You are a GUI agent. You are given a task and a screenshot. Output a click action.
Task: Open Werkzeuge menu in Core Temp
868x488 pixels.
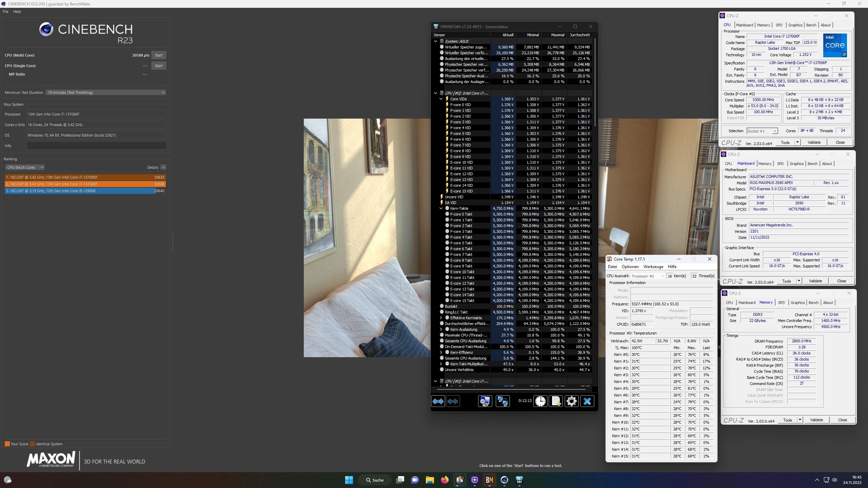click(653, 267)
